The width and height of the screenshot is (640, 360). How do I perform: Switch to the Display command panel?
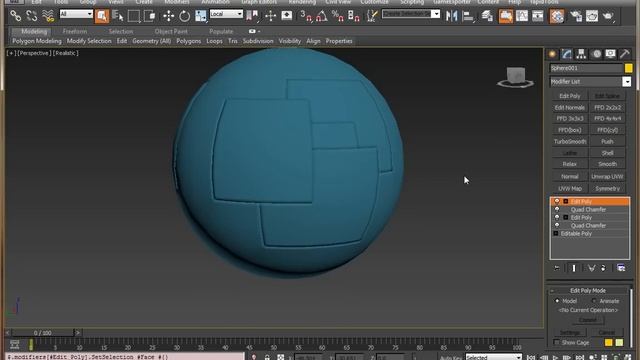(x=610, y=54)
